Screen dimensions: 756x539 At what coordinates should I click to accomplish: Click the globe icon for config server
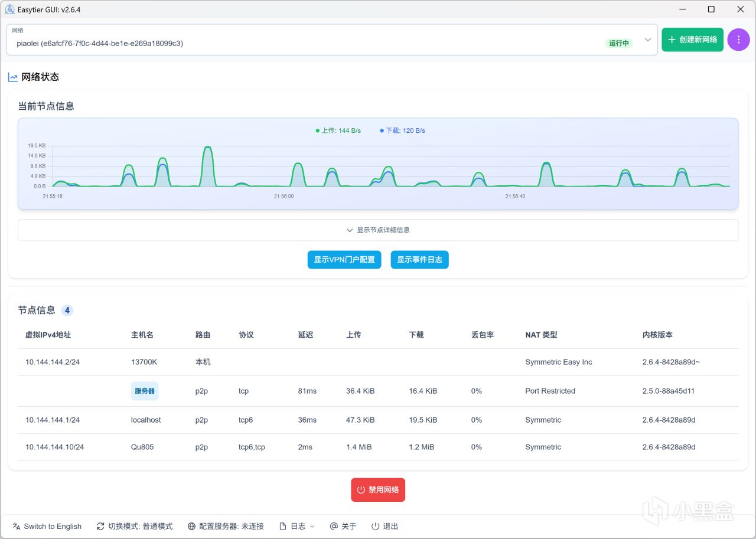coord(191,526)
